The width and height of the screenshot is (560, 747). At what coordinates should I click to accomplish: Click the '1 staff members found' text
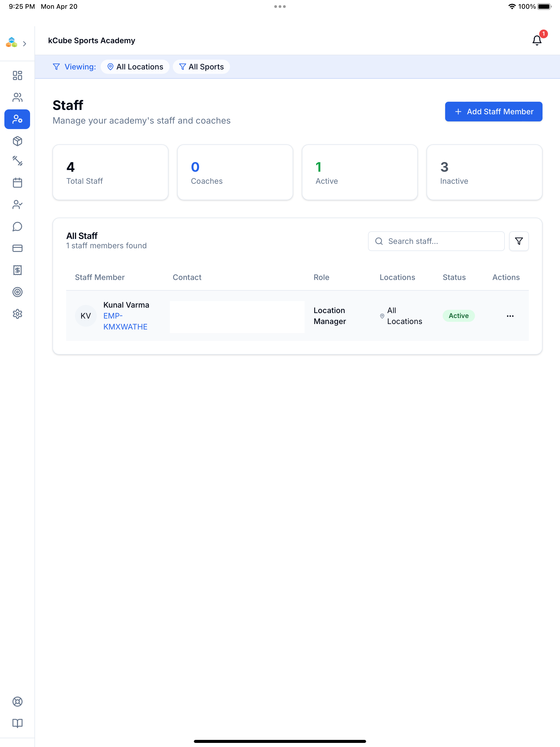pyautogui.click(x=106, y=246)
